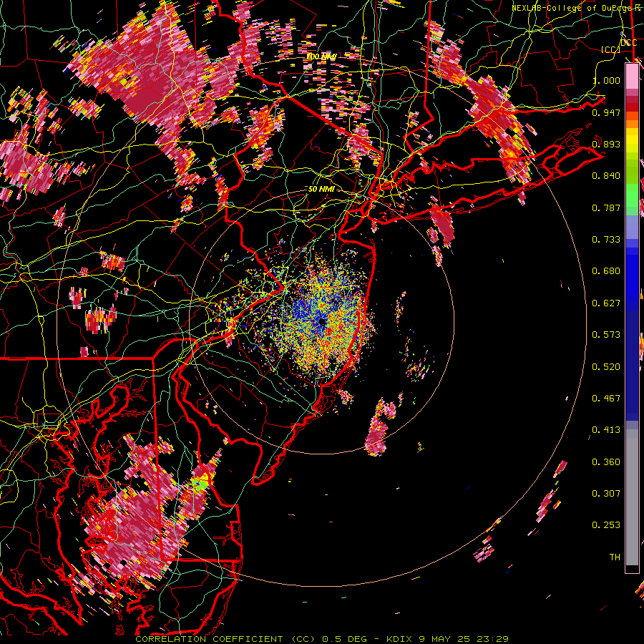Click the 0.307 legend value
644x644 pixels.
pyautogui.click(x=606, y=493)
